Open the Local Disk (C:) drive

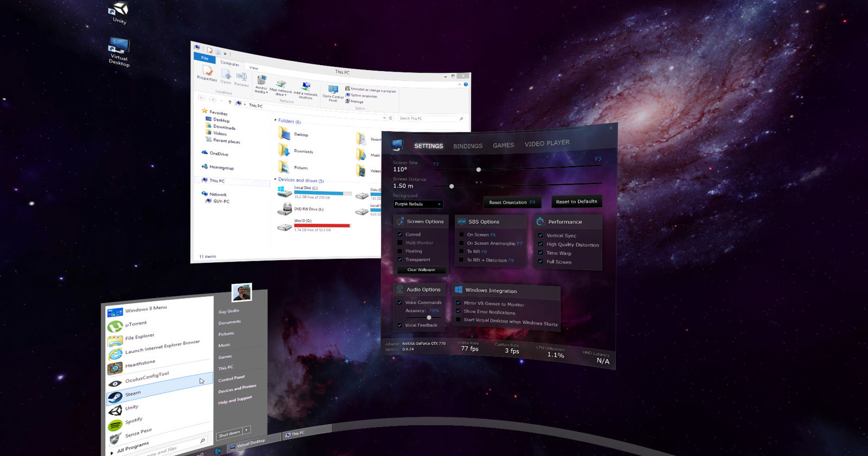click(314, 192)
